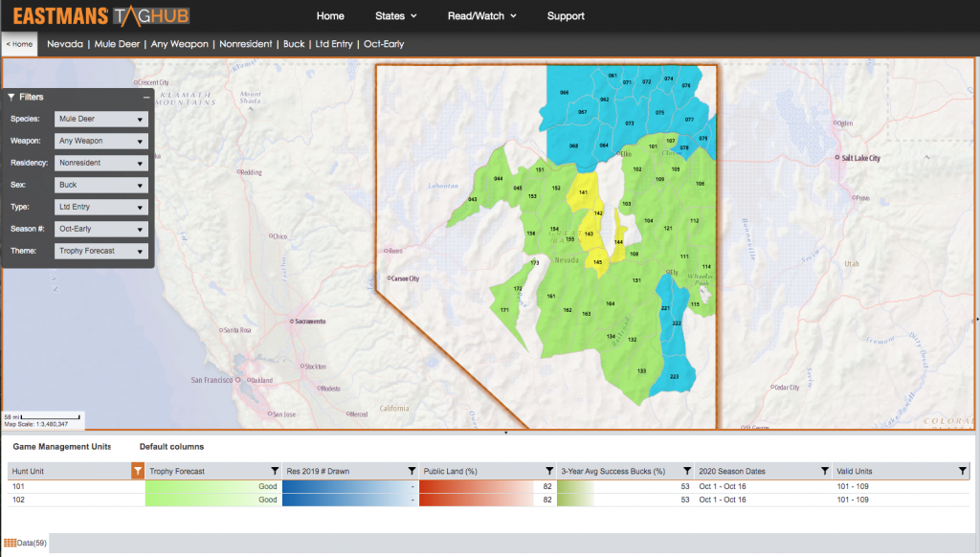Screen dimensions: 980x557
Task: Open the Season # dropdown showing Oct-Early
Action: pyautogui.click(x=100, y=229)
